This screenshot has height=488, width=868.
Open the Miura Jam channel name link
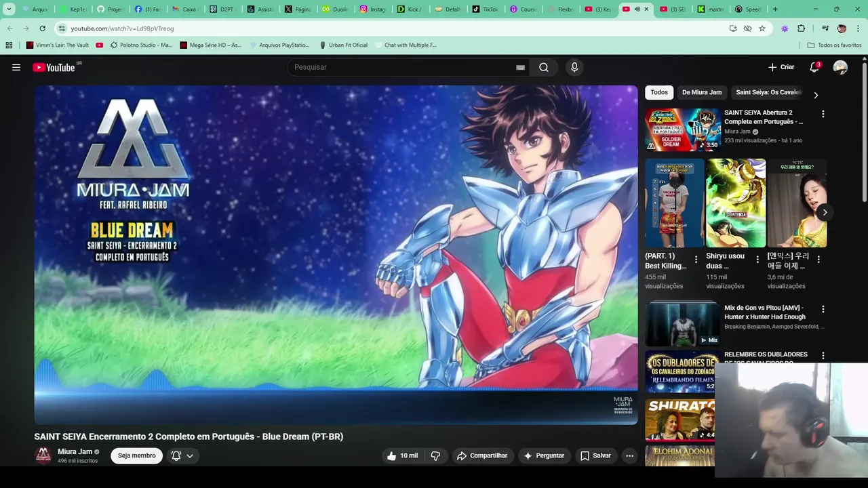[x=75, y=451]
